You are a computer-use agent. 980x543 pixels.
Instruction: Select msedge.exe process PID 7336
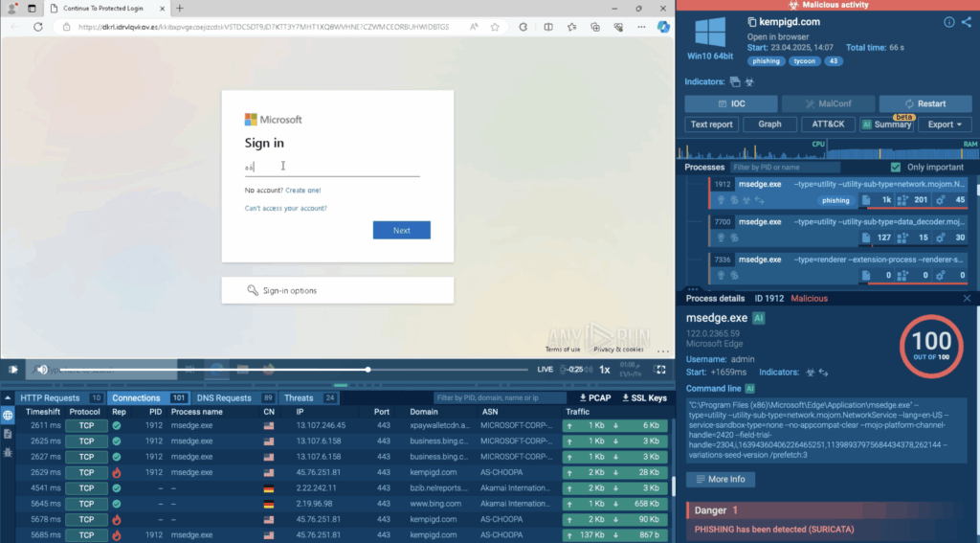tap(838, 267)
